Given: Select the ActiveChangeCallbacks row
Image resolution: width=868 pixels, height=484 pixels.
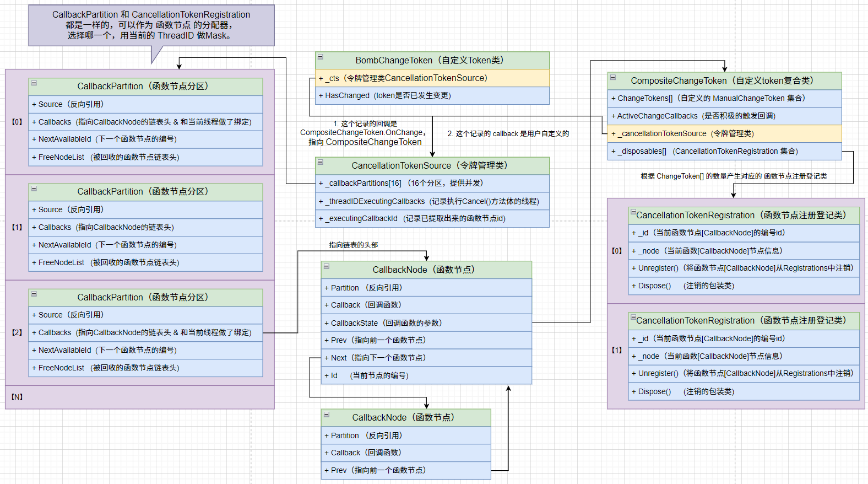Looking at the screenshot, I should [724, 116].
